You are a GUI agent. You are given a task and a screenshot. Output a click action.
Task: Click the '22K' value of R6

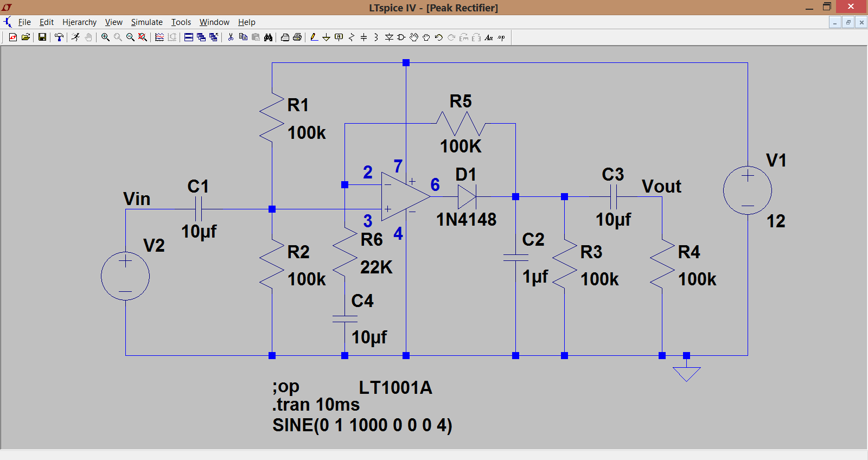376,267
